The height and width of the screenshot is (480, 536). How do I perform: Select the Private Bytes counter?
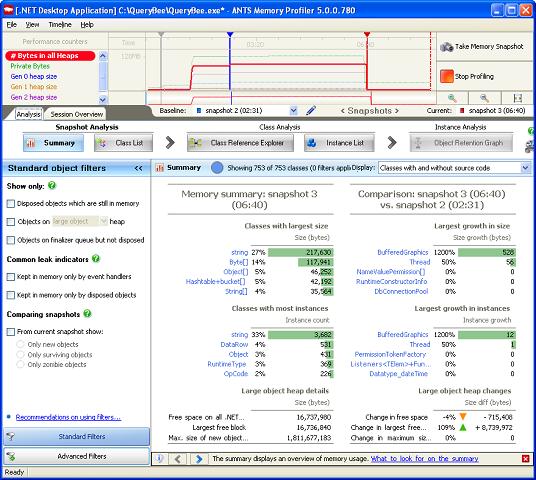(x=30, y=66)
